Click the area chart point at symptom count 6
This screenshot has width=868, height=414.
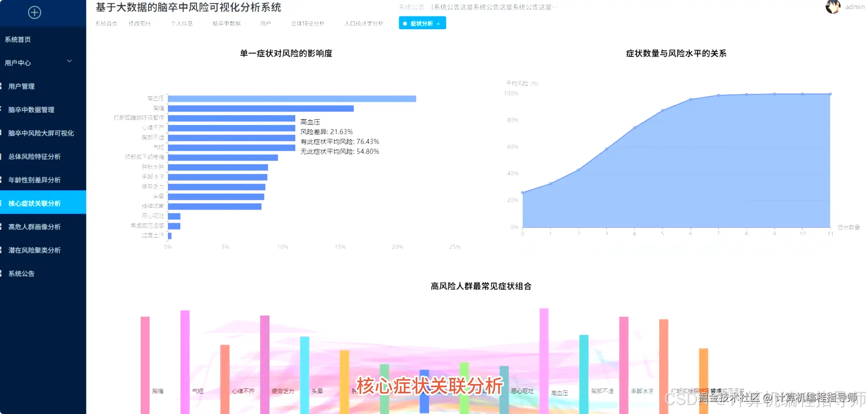pyautogui.click(x=691, y=99)
